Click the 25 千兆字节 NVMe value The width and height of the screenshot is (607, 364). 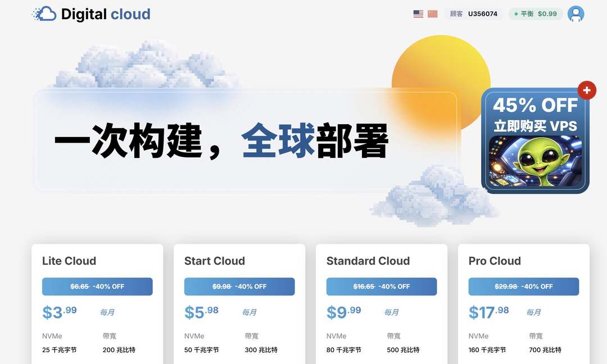(59, 350)
